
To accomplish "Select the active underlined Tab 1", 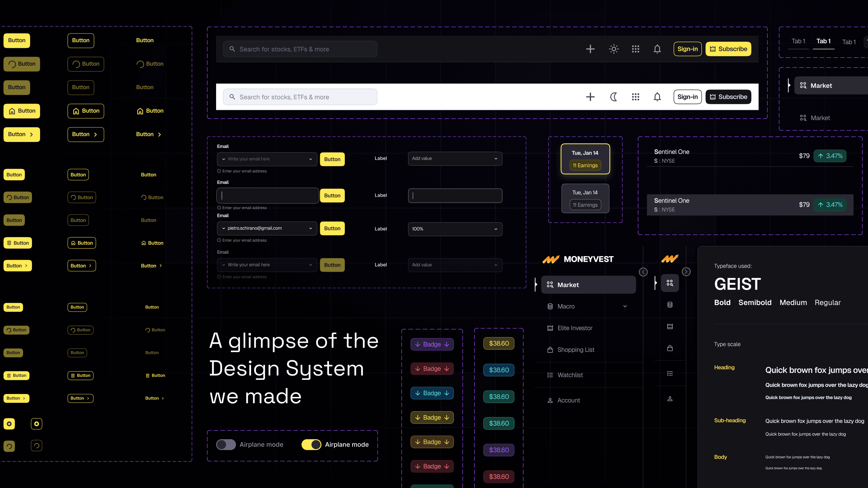I will (x=823, y=42).
